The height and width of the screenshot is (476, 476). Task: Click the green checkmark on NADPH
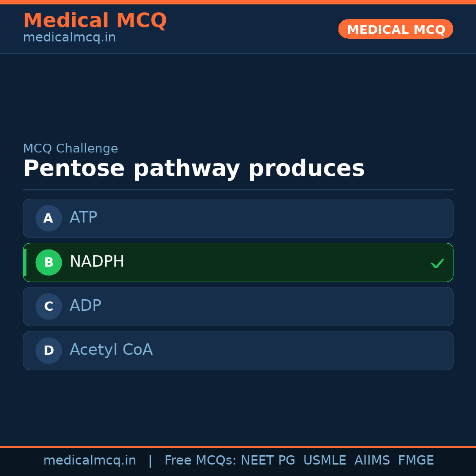437,263
